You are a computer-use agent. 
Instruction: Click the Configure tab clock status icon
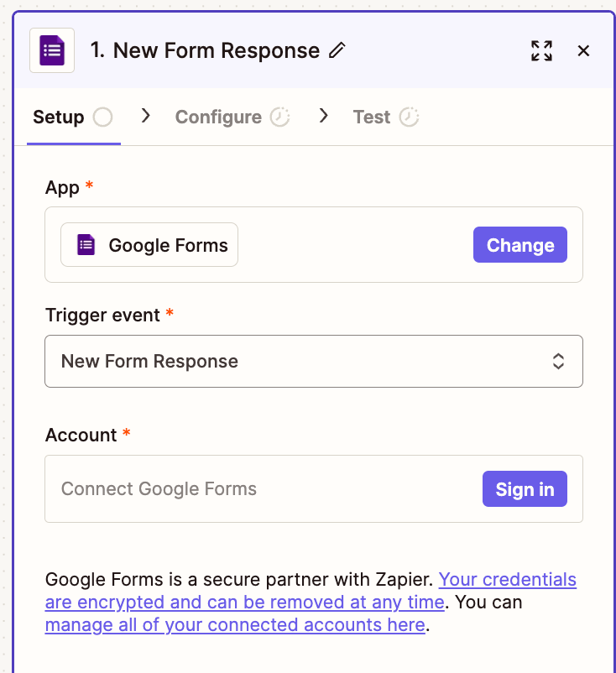click(280, 117)
